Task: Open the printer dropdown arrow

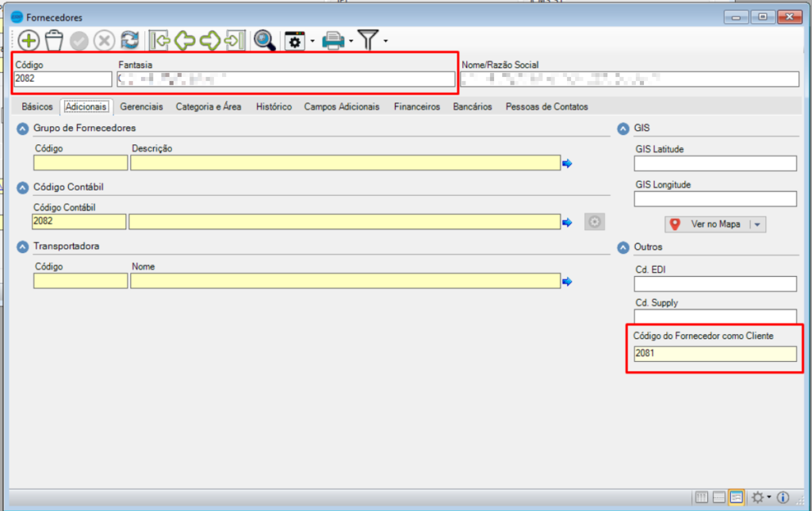Action: (350, 41)
